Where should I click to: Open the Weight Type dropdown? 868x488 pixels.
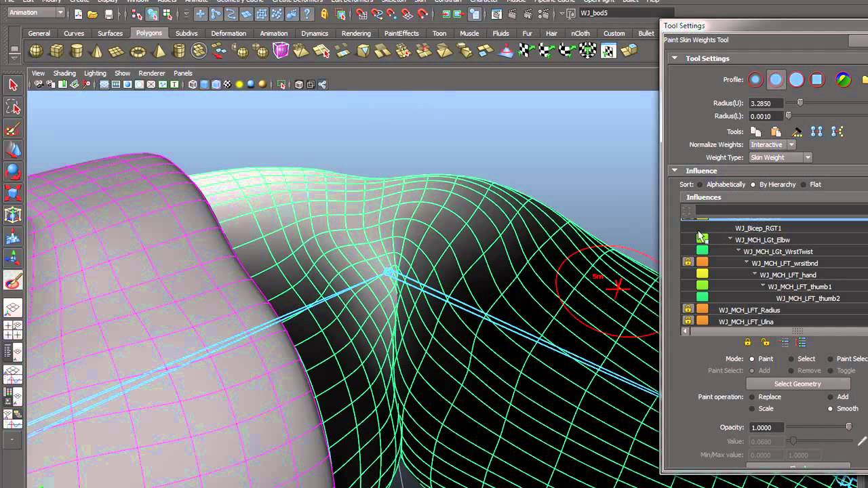tap(781, 157)
